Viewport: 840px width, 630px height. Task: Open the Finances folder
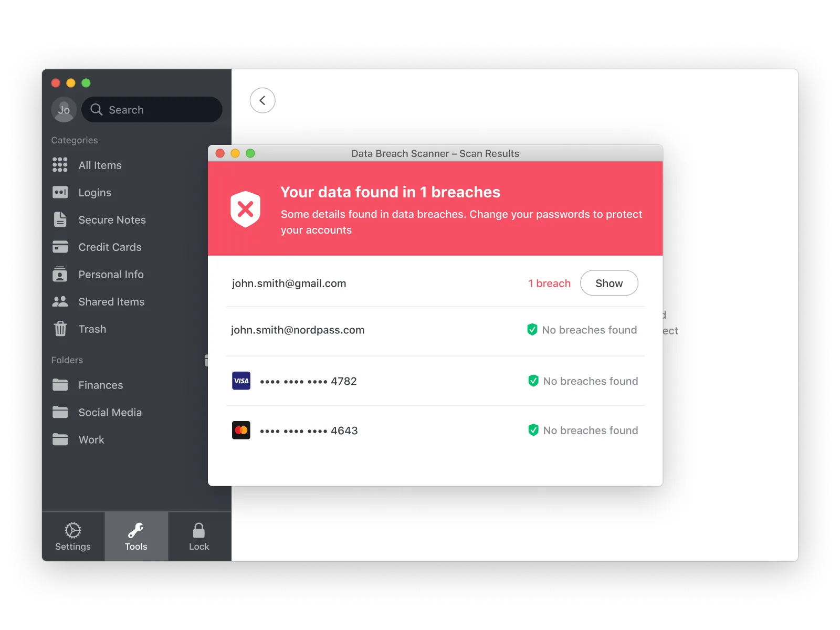(100, 385)
